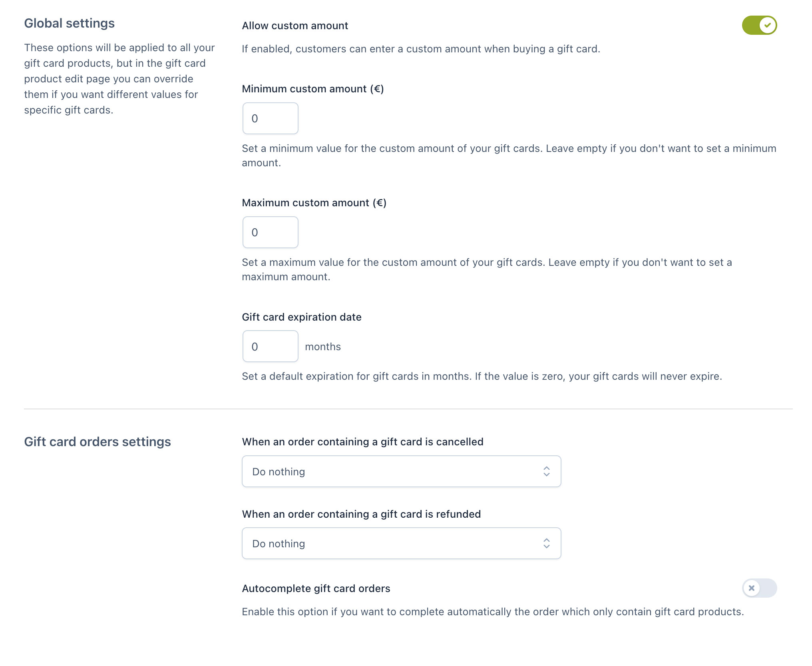Click the Allow custom amount label
812x666 pixels.
295,26
